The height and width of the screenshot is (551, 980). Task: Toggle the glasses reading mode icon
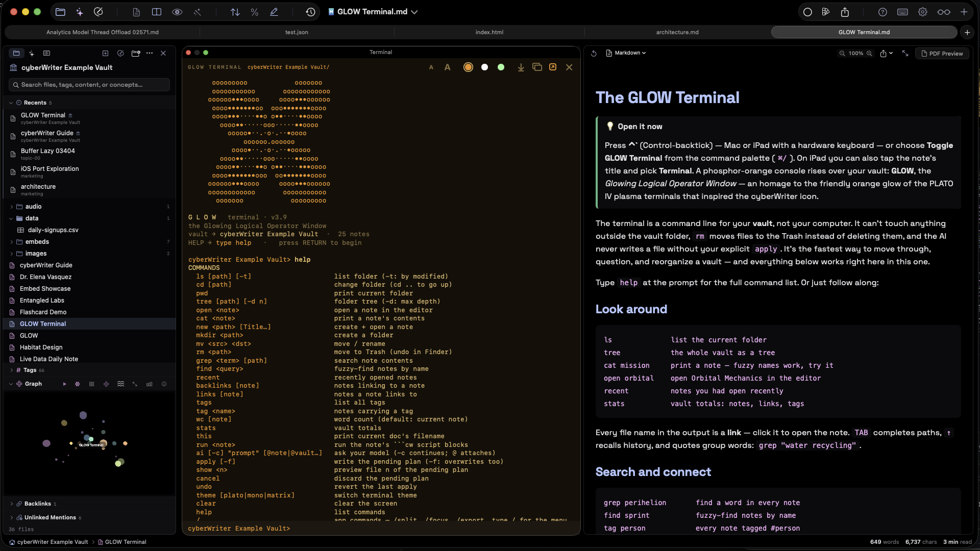(944, 12)
